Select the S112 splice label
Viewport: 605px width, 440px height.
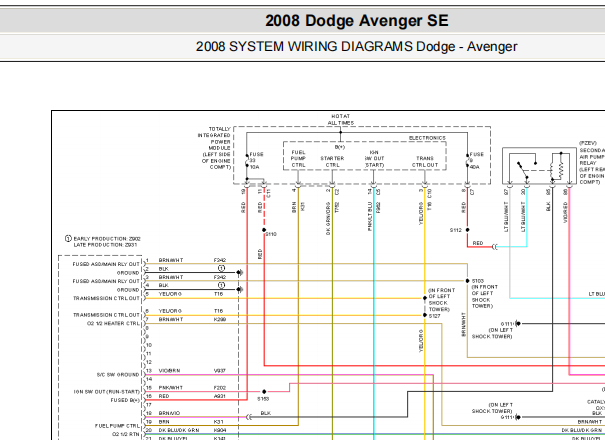(x=456, y=230)
